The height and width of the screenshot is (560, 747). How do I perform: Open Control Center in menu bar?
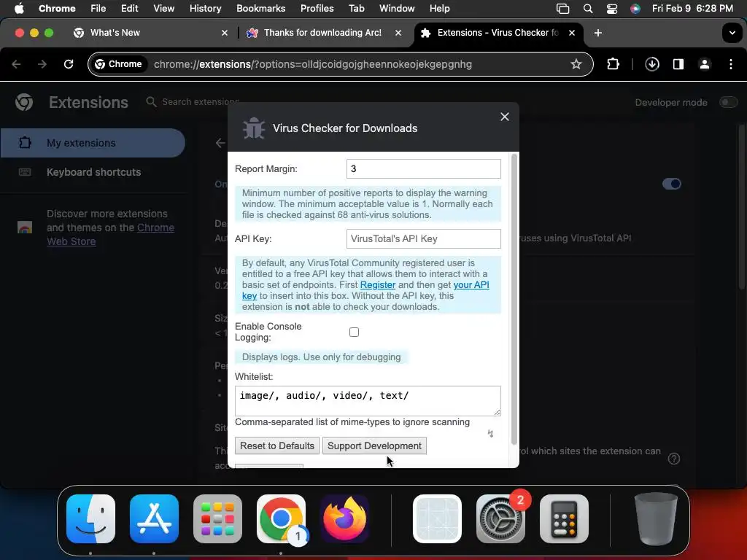(612, 9)
